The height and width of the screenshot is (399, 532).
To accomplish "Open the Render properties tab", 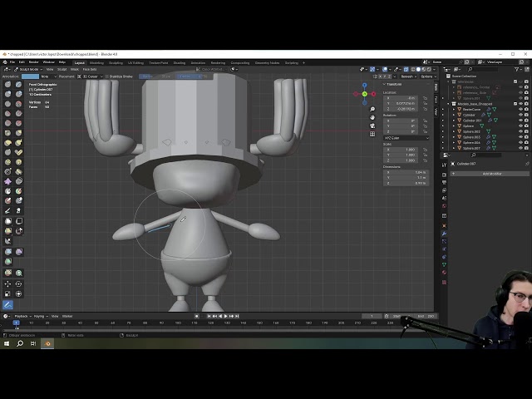I will coord(444,175).
